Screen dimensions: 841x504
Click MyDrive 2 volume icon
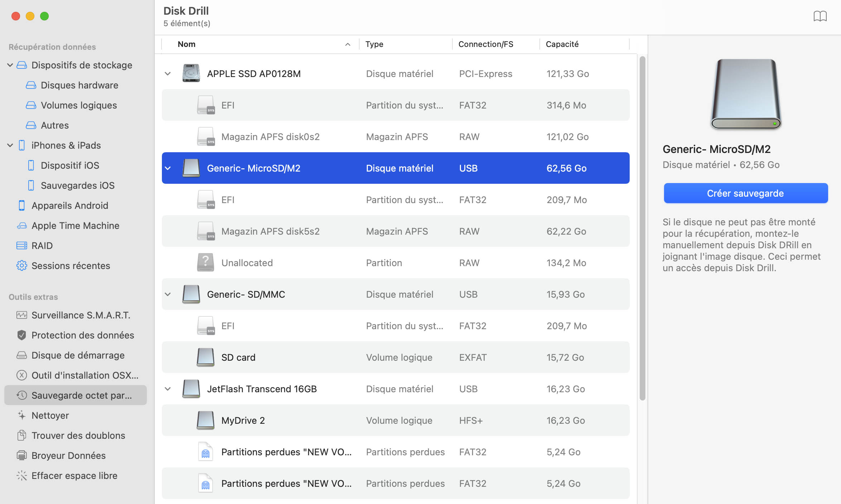pos(206,420)
